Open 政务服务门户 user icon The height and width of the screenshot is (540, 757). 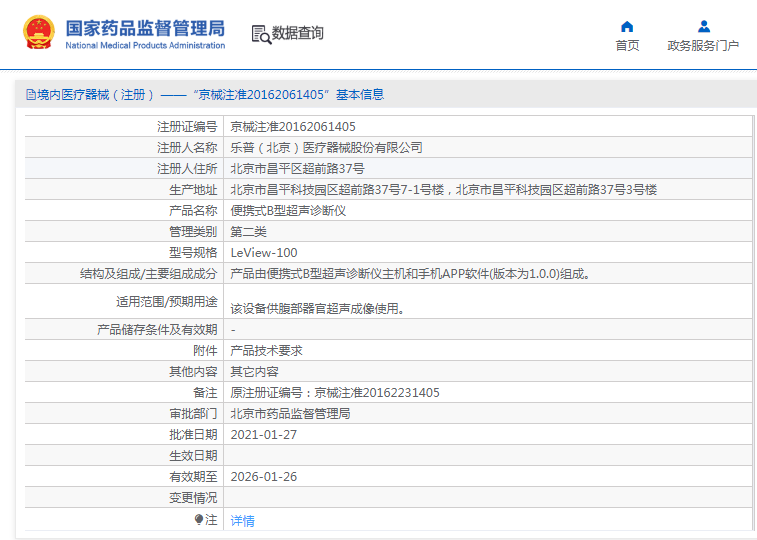pos(704,26)
